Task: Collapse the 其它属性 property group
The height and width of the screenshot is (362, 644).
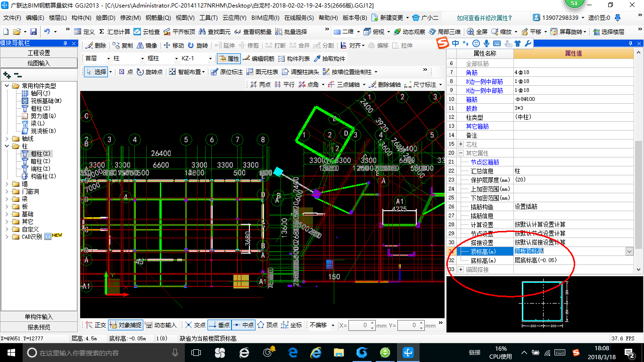Action: (461, 153)
